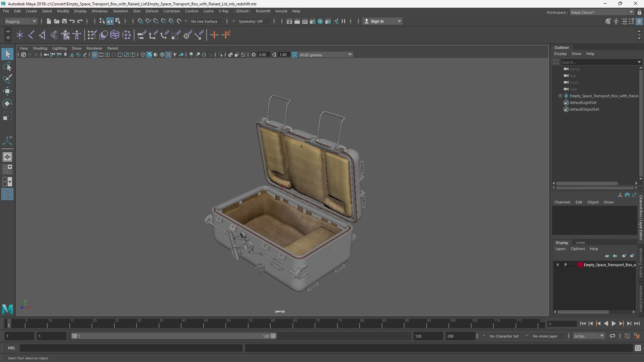Open the Skeleton menu

pyautogui.click(x=120, y=11)
